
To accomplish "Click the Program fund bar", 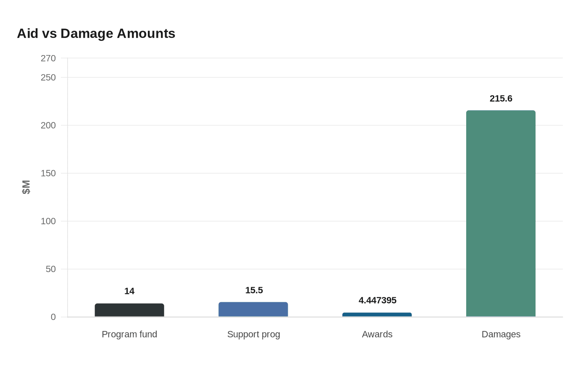I will coord(129,310).
